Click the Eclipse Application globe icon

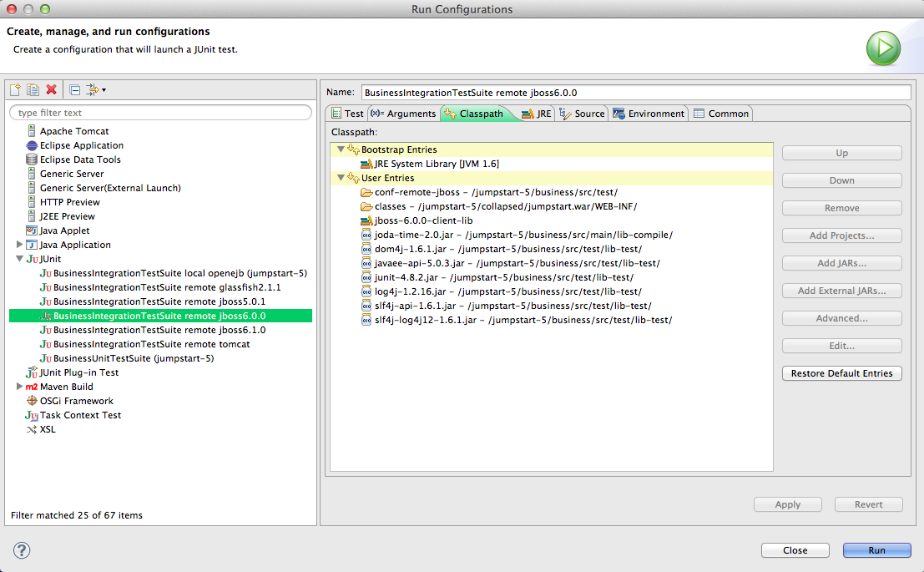[x=32, y=145]
